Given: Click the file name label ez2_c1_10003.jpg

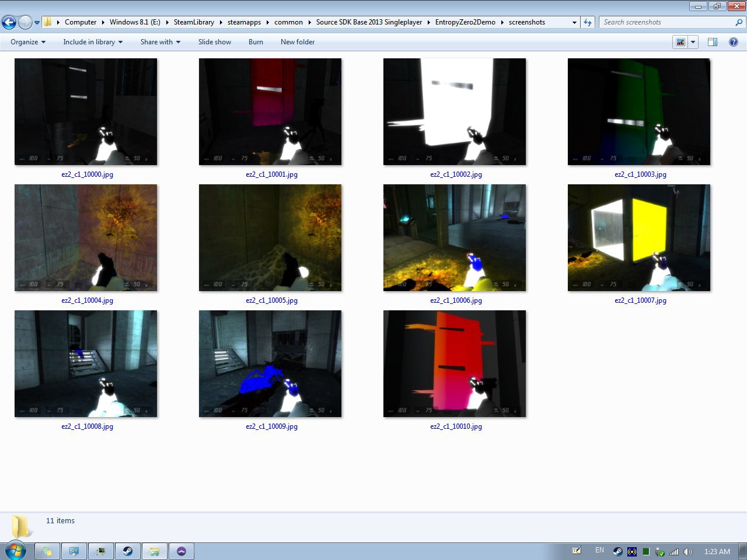Looking at the screenshot, I should tap(640, 174).
